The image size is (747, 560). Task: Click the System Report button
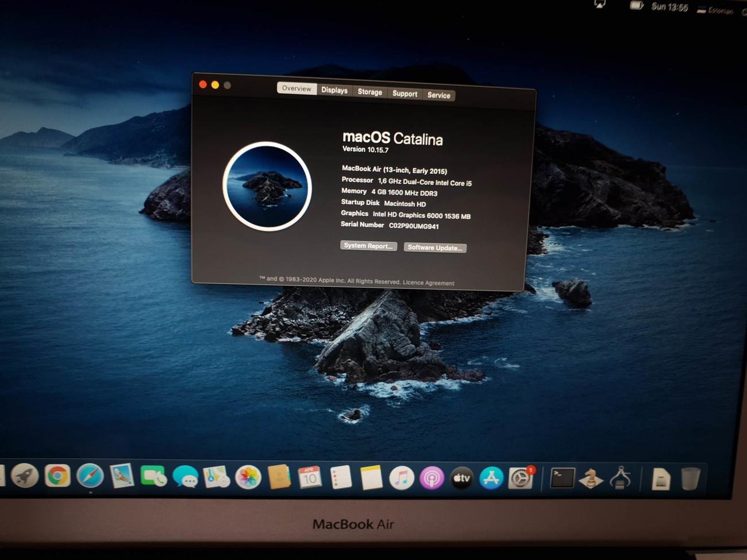coord(368,246)
